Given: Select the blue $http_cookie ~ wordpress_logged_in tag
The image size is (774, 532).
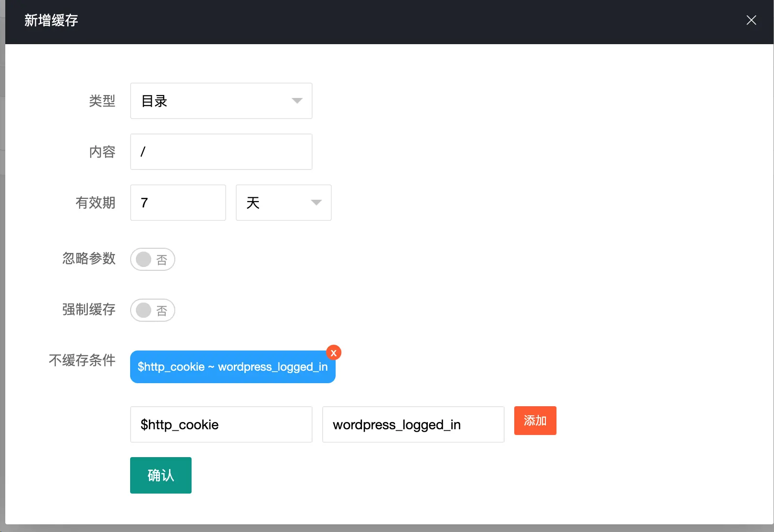Looking at the screenshot, I should 232,367.
